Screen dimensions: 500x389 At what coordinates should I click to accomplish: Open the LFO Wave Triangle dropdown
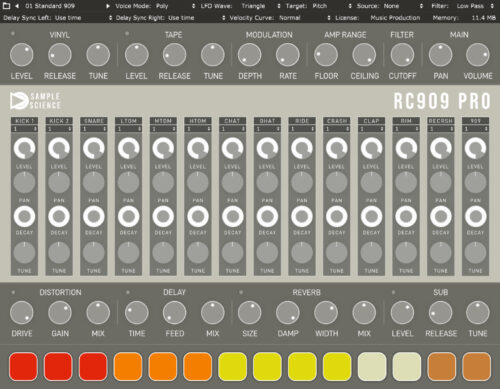pyautogui.click(x=241, y=6)
